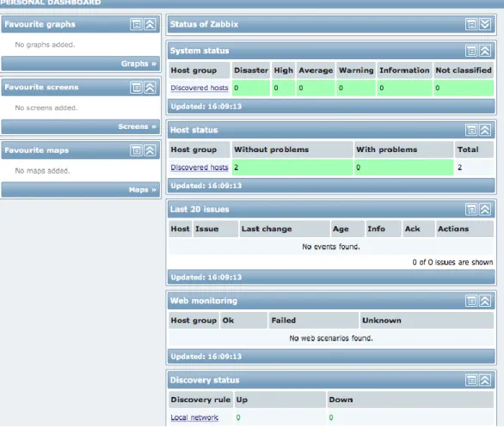Screen dimensions: 504x428
Task: Open System status widget menu icon
Action: click(471, 51)
